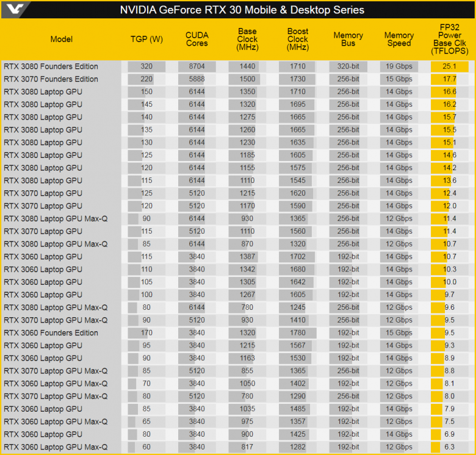This screenshot has width=476, height=455.
Task: Select the 'RTX 3080 Founders Edition' row label
Action: point(51,66)
